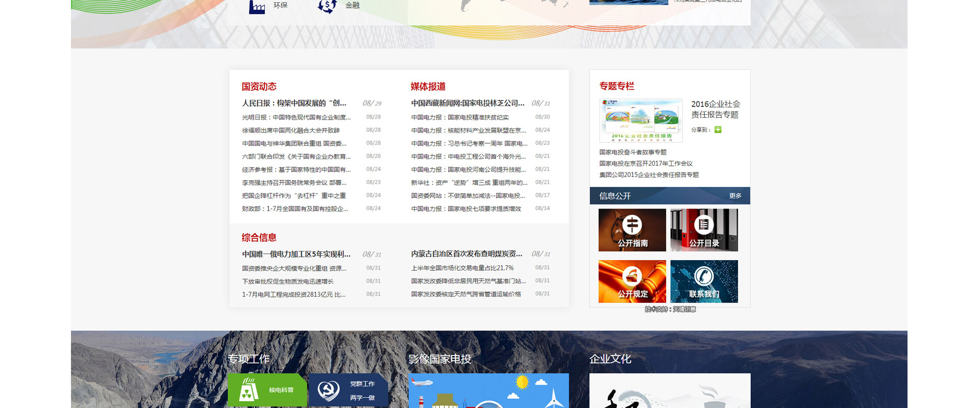Open 上半年全国市场化交易电量占比 article
The width and height of the screenshot is (980, 408).
pyautogui.click(x=462, y=268)
